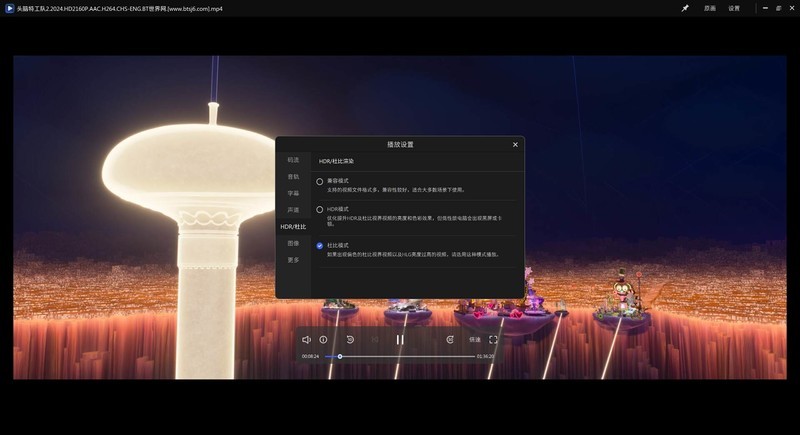Click the title bar button left of 设置
The image size is (800, 435).
point(710,8)
